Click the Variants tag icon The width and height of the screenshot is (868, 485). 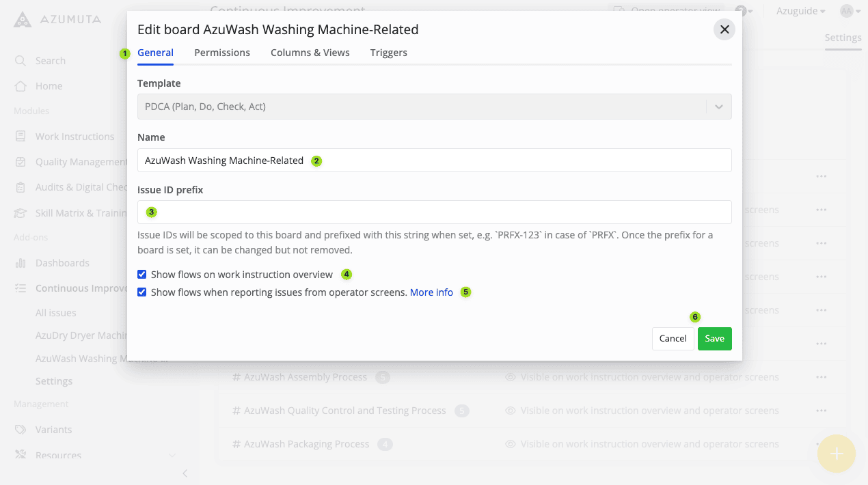point(21,430)
